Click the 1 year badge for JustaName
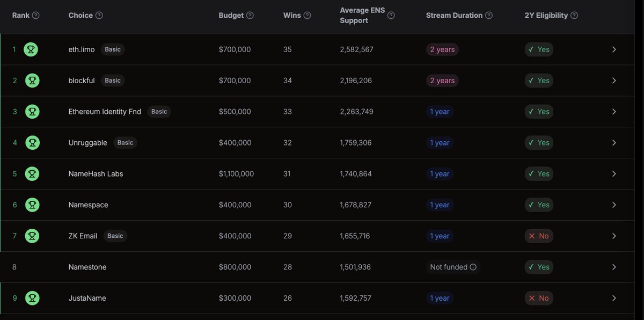The height and width of the screenshot is (320, 644). 440,298
